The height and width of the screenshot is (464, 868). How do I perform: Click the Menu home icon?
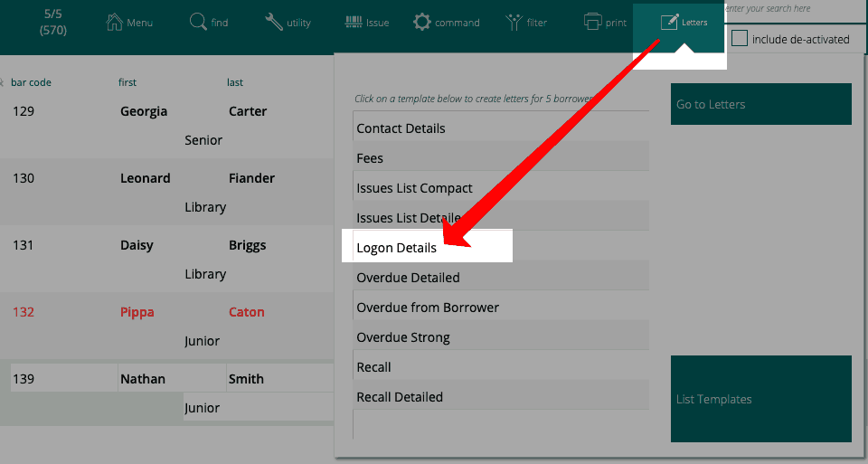[x=115, y=22]
